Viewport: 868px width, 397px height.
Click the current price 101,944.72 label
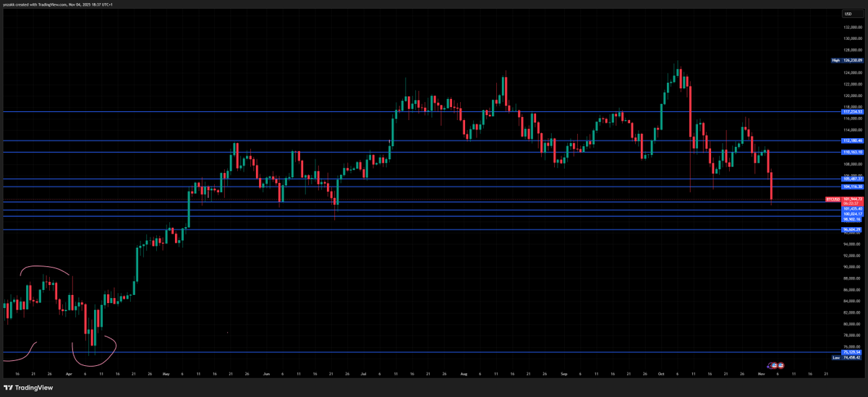[853, 198]
